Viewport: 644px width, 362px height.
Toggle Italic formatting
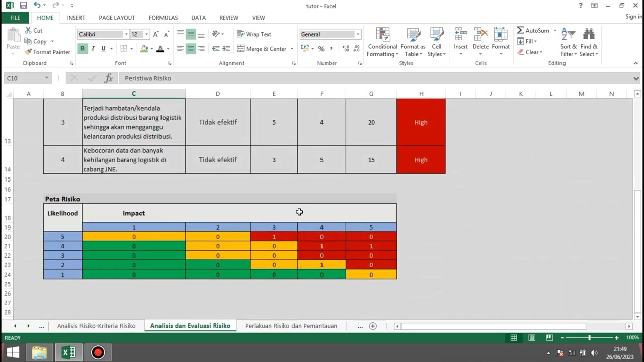pyautogui.click(x=93, y=49)
